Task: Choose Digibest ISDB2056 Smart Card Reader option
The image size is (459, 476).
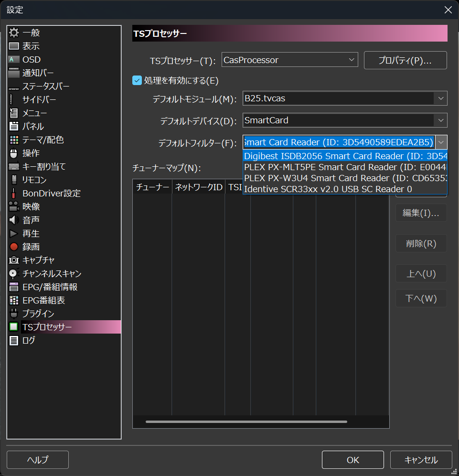Action: [345, 156]
